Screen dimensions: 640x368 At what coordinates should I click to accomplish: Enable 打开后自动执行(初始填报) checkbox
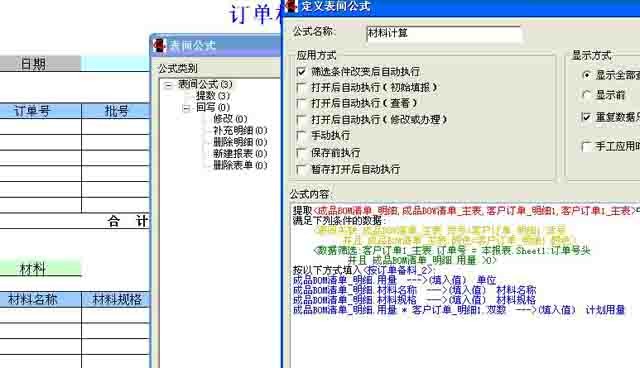point(301,87)
